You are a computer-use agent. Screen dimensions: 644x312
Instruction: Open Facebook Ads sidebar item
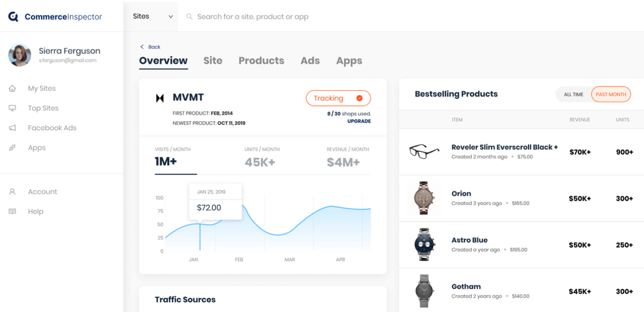[x=52, y=128]
